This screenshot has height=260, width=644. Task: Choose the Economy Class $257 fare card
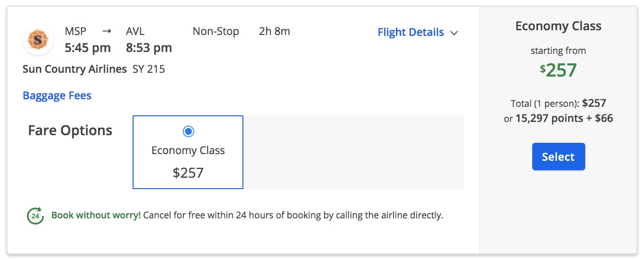point(188,152)
